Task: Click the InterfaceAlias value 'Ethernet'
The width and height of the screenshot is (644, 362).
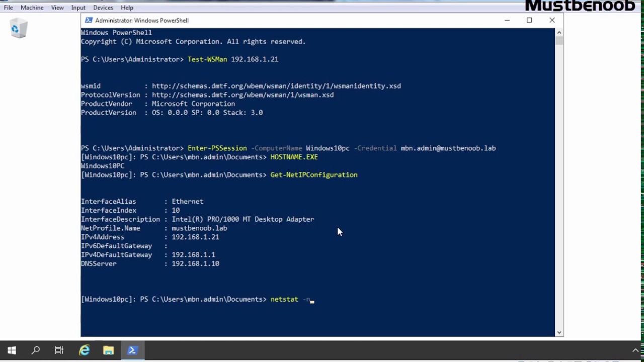Action: tap(188, 202)
